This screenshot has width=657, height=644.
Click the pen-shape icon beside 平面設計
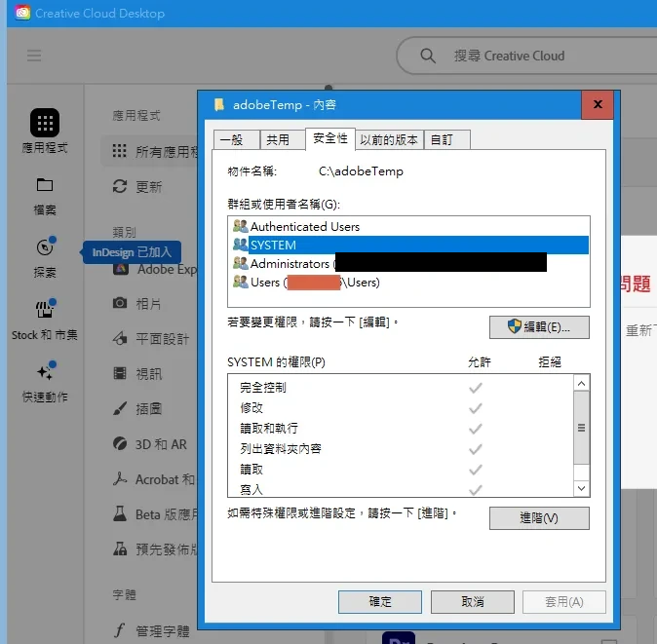pyautogui.click(x=120, y=338)
